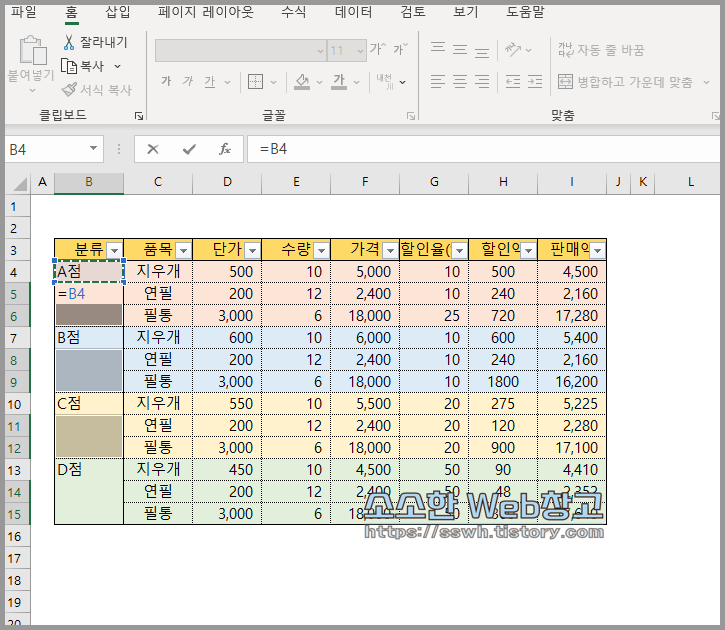Click the Paste (붙여넣기) clipboard icon

pyautogui.click(x=33, y=50)
